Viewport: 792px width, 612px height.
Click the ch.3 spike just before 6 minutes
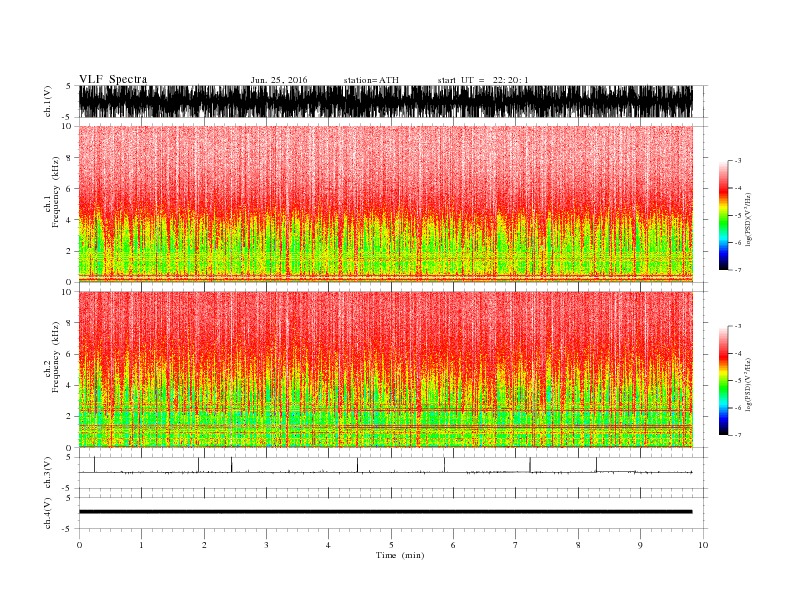point(444,465)
